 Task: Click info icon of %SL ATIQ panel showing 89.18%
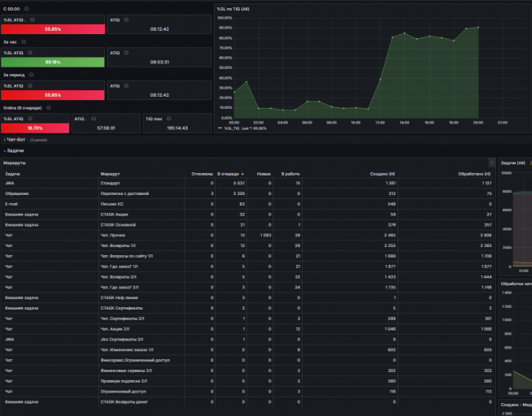(30, 53)
